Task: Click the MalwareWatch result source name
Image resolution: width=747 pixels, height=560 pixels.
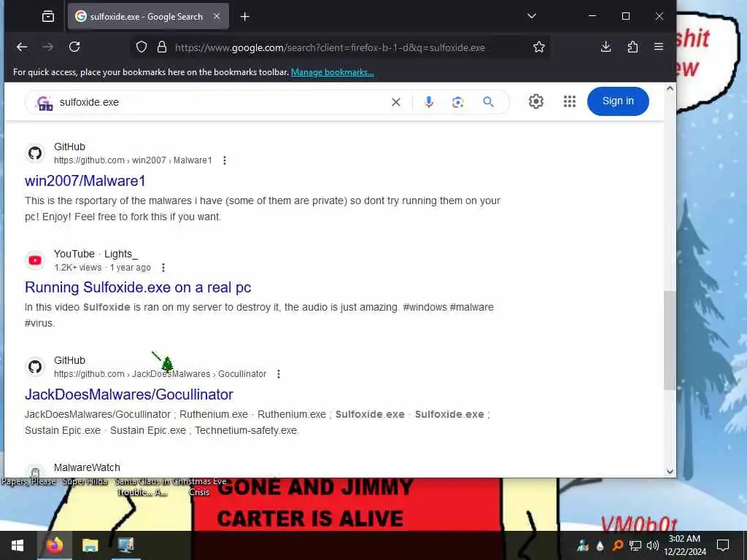Action: [x=87, y=467]
